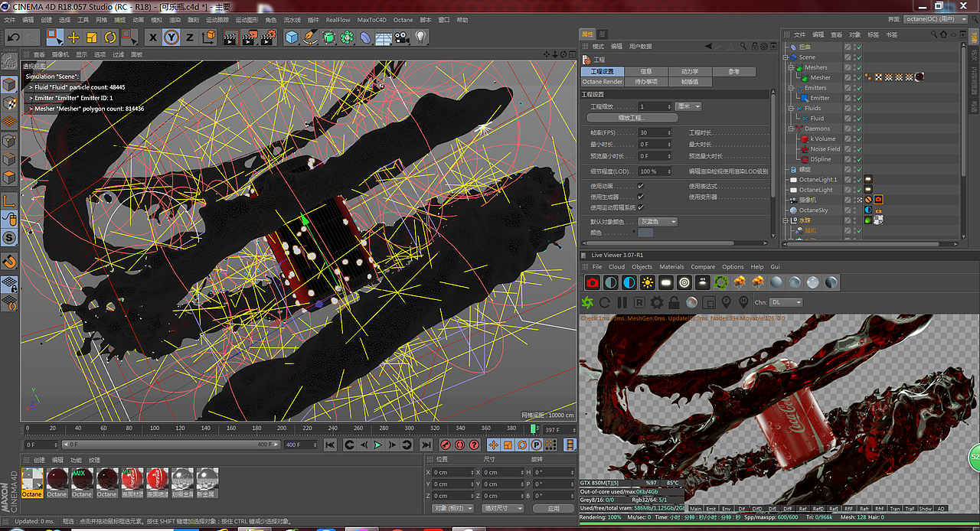
Task: Open Edit Render Settings icon
Action: (x=268, y=37)
